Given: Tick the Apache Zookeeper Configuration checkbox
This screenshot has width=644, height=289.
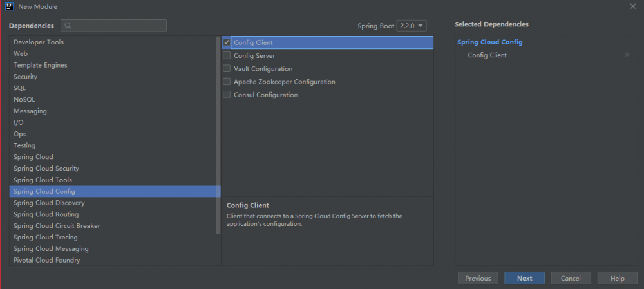Looking at the screenshot, I should tap(226, 82).
